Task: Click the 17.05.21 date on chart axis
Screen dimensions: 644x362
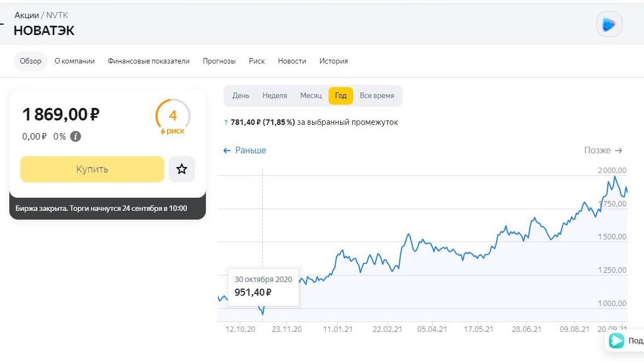Action: pos(479,329)
